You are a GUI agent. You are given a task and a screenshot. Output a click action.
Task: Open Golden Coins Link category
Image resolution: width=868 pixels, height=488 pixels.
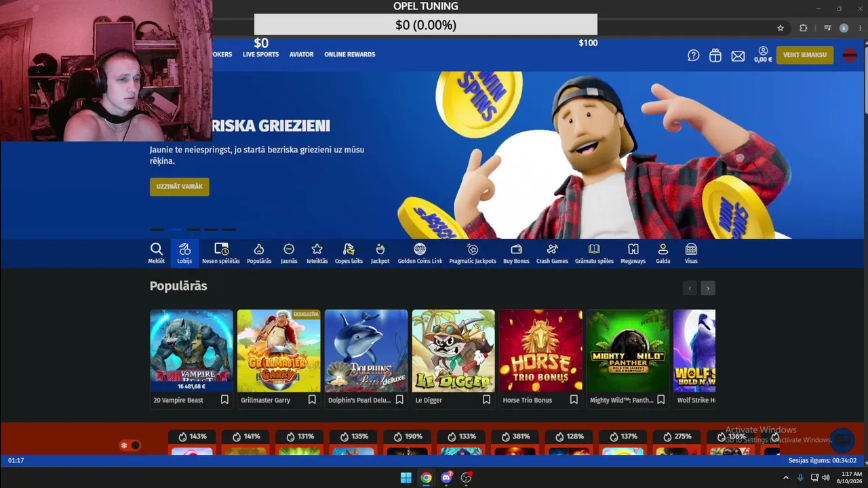420,253
